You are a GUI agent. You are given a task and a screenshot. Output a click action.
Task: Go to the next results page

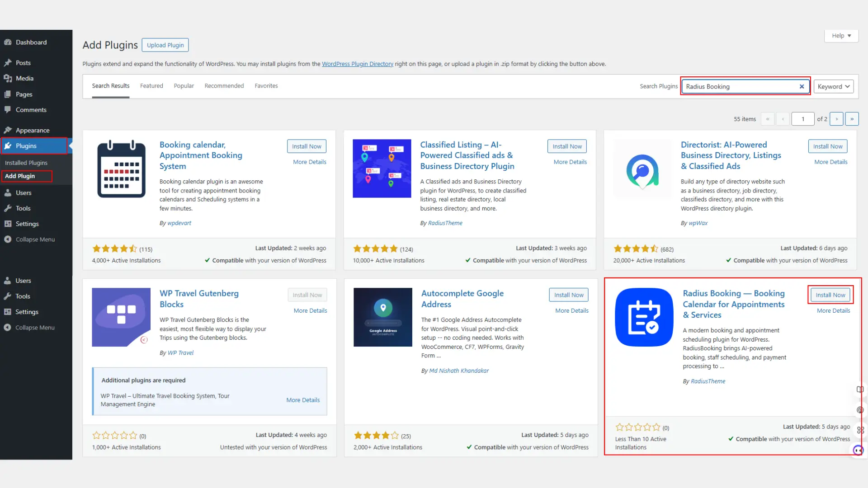point(837,119)
